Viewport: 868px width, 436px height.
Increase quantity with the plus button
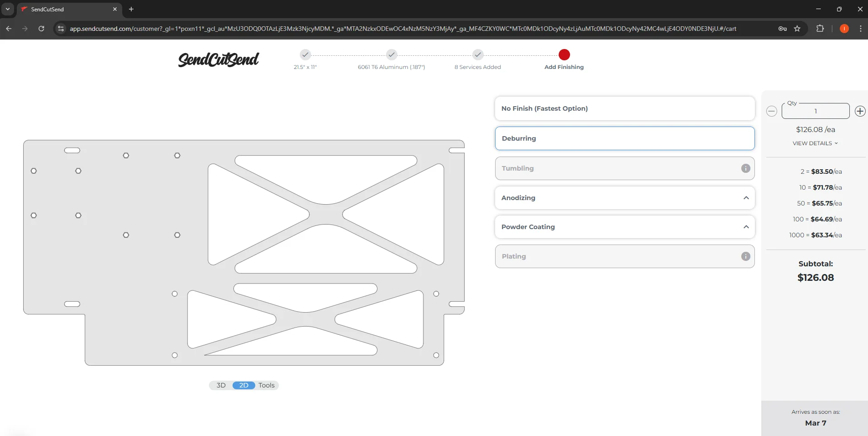coord(860,111)
